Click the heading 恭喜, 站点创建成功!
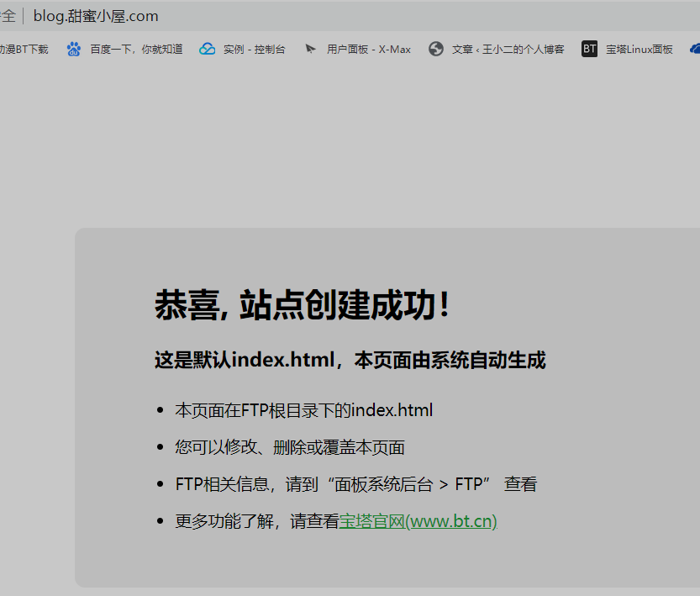Image resolution: width=700 pixels, height=596 pixels. click(303, 305)
